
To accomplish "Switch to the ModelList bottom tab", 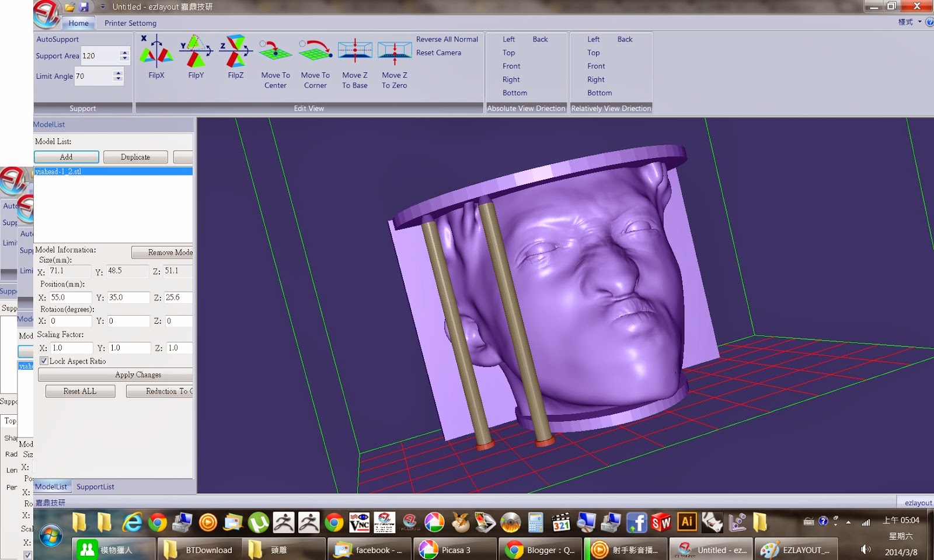I will pos(51,487).
